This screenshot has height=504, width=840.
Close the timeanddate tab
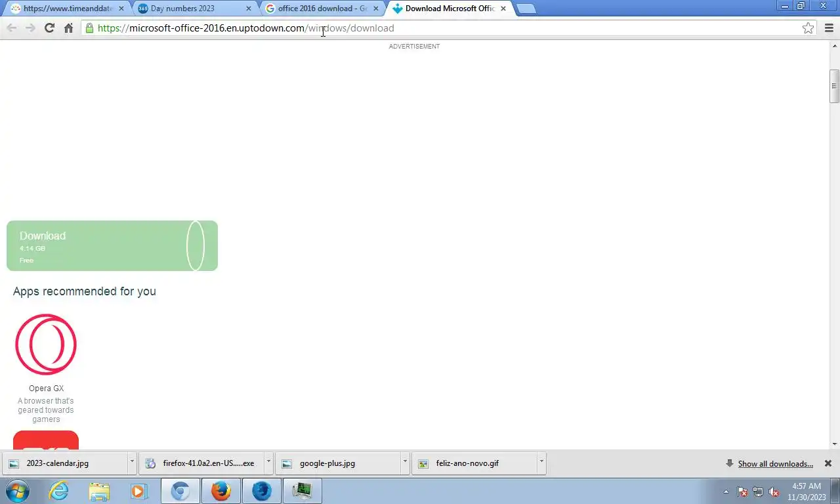121,9
